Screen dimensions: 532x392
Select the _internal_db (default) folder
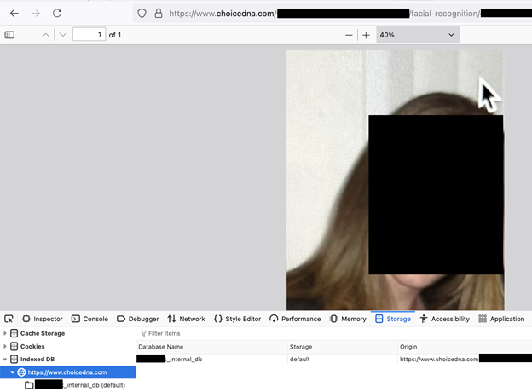[80, 385]
